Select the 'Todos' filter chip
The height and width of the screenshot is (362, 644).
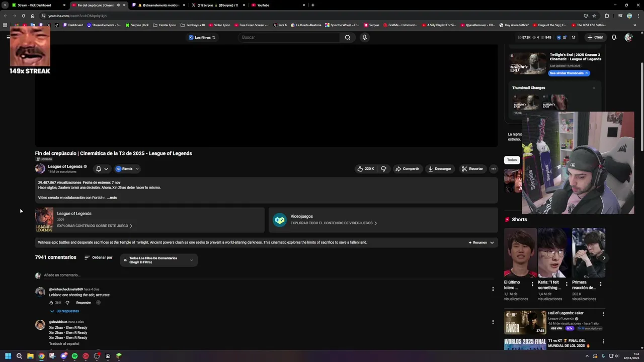pos(512,160)
